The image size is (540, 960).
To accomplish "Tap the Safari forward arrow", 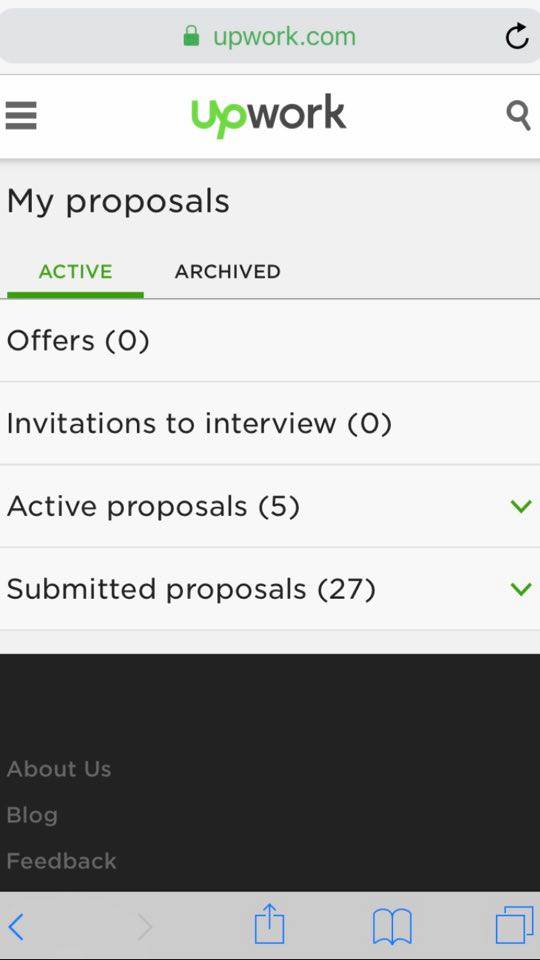I will click(x=144, y=927).
